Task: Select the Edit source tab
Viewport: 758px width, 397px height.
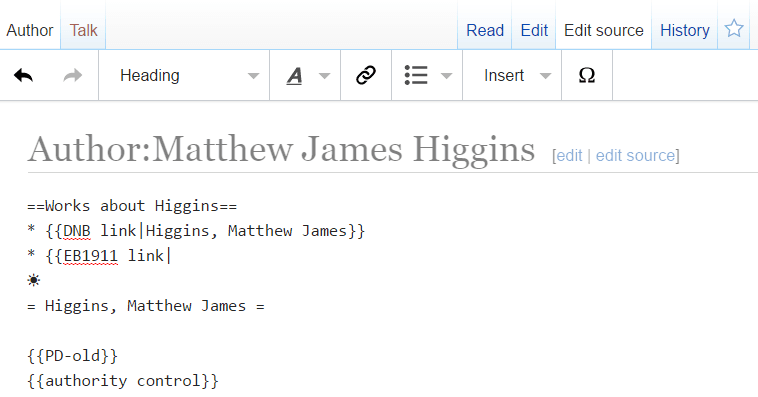Action: [604, 30]
